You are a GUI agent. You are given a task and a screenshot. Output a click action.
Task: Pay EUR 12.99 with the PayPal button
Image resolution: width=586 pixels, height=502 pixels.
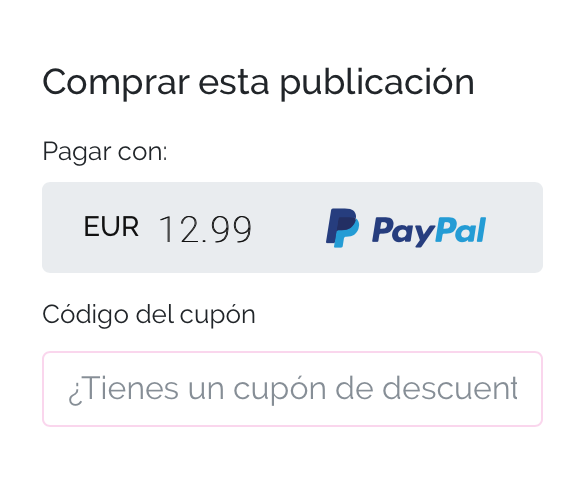292,227
